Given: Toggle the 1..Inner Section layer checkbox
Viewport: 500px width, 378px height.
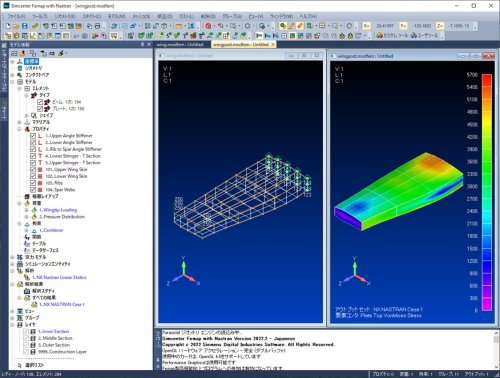Looking at the screenshot, I should [26, 331].
